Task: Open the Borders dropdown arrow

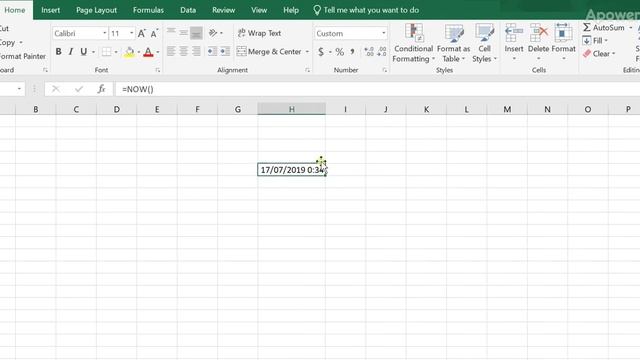Action: (116, 52)
